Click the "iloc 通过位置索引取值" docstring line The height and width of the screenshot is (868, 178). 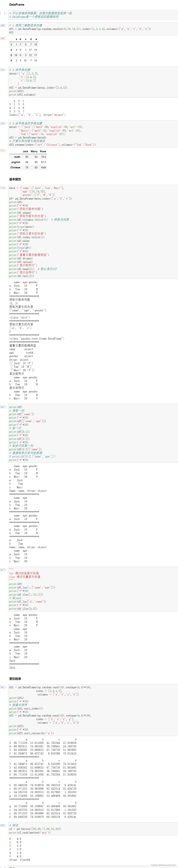[25, 576]
